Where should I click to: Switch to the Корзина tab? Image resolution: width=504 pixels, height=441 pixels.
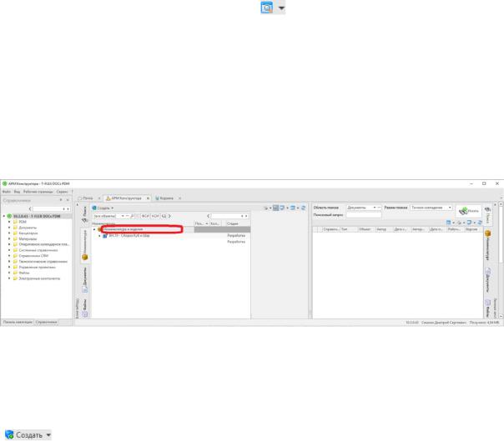click(164, 198)
